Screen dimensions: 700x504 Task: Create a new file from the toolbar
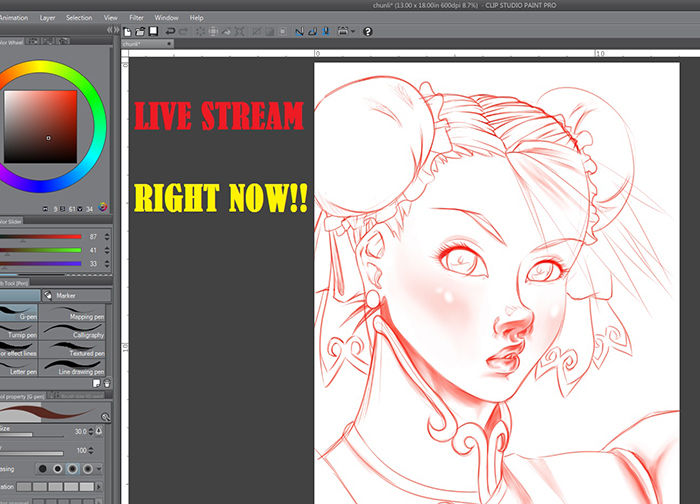[128, 32]
